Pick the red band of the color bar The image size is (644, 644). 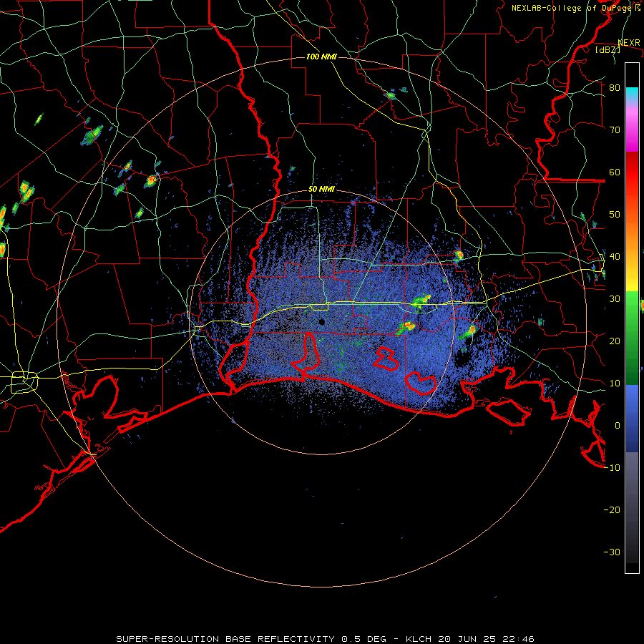tap(632, 172)
